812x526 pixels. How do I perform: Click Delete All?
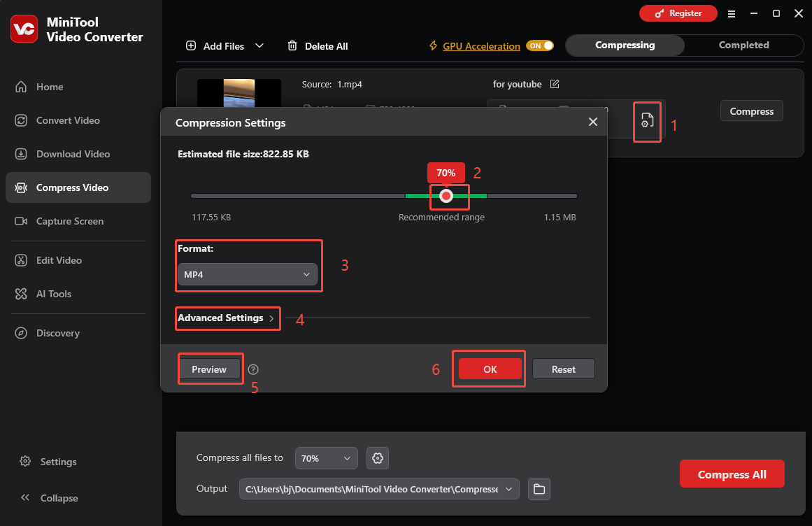(318, 46)
